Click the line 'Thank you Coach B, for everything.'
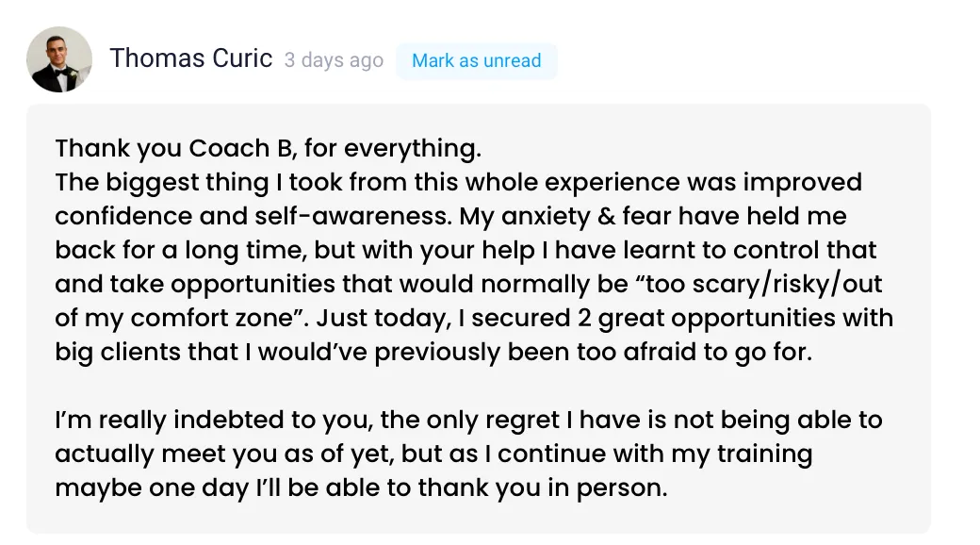 (269, 148)
